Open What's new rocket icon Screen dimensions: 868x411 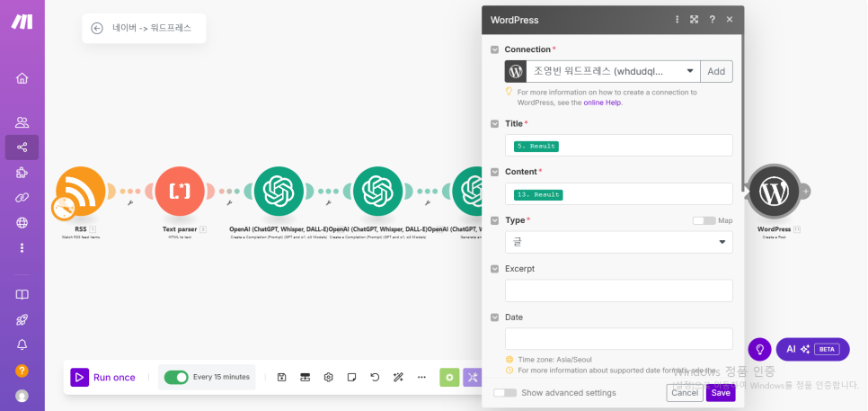click(x=22, y=319)
